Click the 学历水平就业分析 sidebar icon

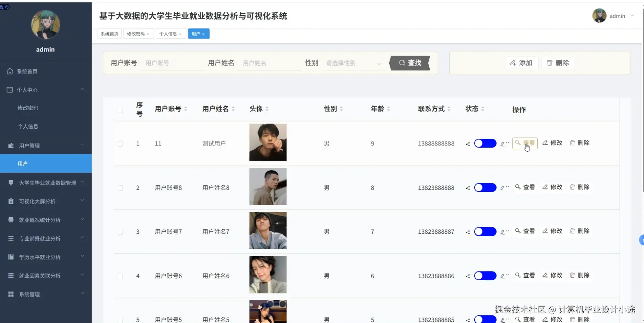point(11,257)
